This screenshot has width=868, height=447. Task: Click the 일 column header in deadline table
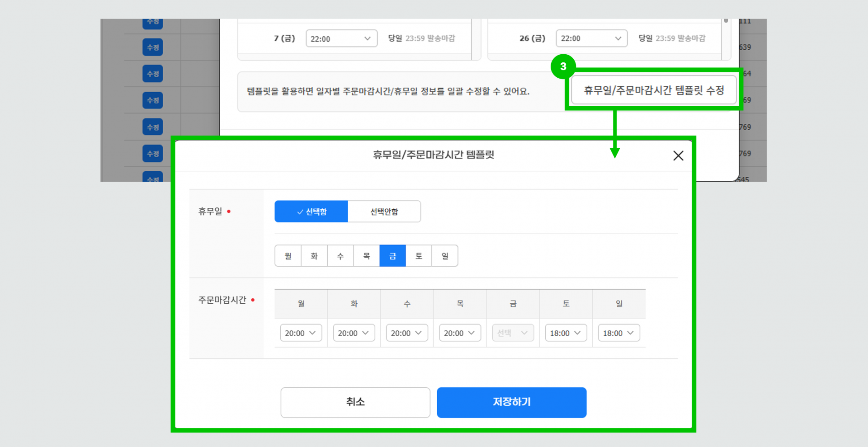coord(619,304)
